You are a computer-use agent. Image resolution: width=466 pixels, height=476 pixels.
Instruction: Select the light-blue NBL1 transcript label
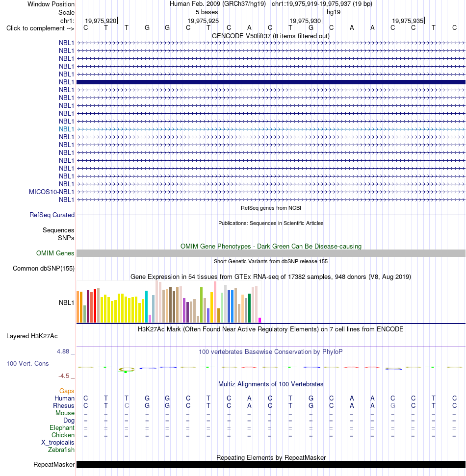[67, 129]
